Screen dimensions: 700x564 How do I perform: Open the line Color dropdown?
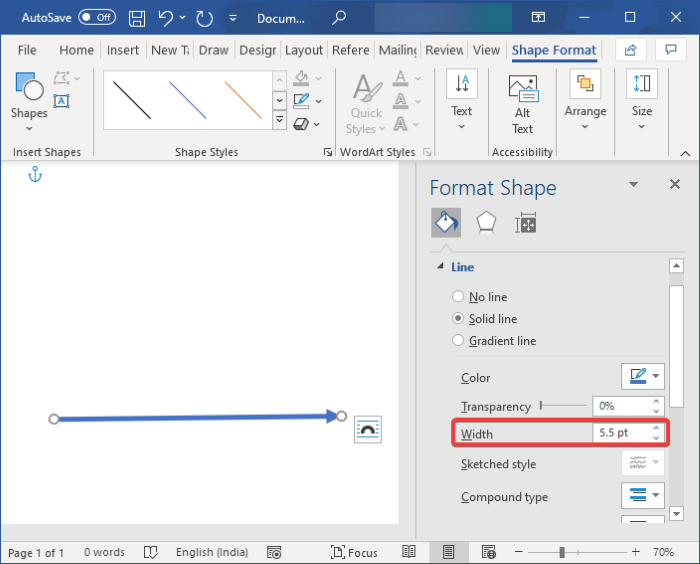tap(642, 376)
